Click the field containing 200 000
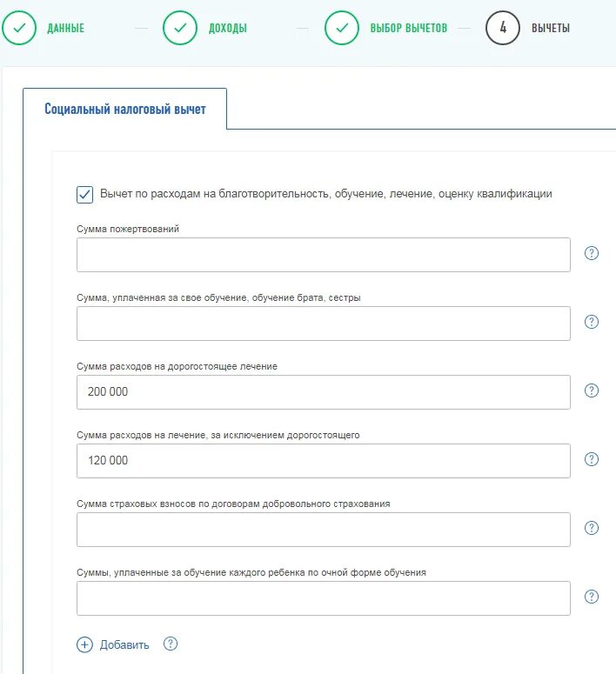 pos(324,392)
